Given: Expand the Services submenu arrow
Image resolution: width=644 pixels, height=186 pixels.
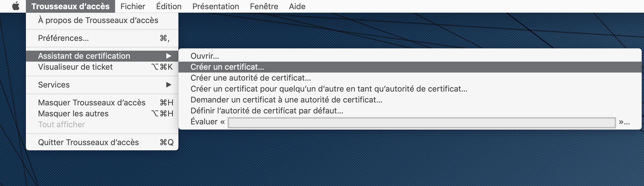Looking at the screenshot, I should (169, 85).
